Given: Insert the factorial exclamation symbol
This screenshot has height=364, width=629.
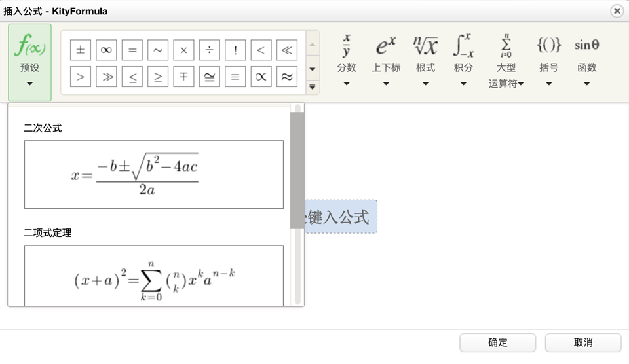Looking at the screenshot, I should 235,50.
